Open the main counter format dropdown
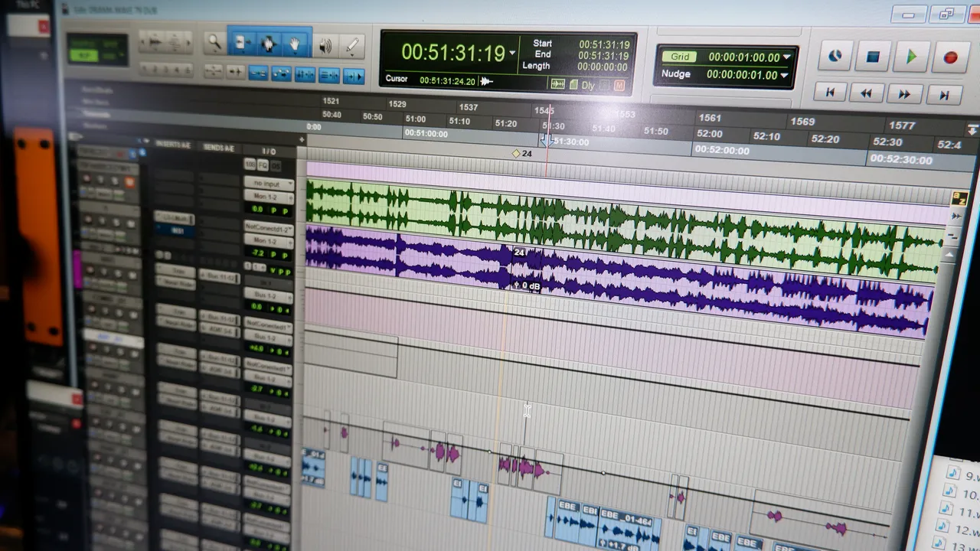Viewport: 980px width, 551px height. pyautogui.click(x=512, y=53)
